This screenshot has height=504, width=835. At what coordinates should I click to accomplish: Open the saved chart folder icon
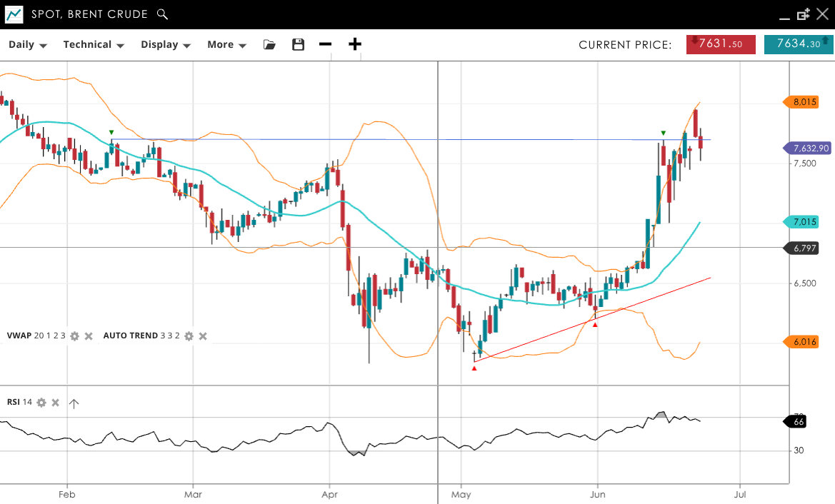[x=269, y=44]
